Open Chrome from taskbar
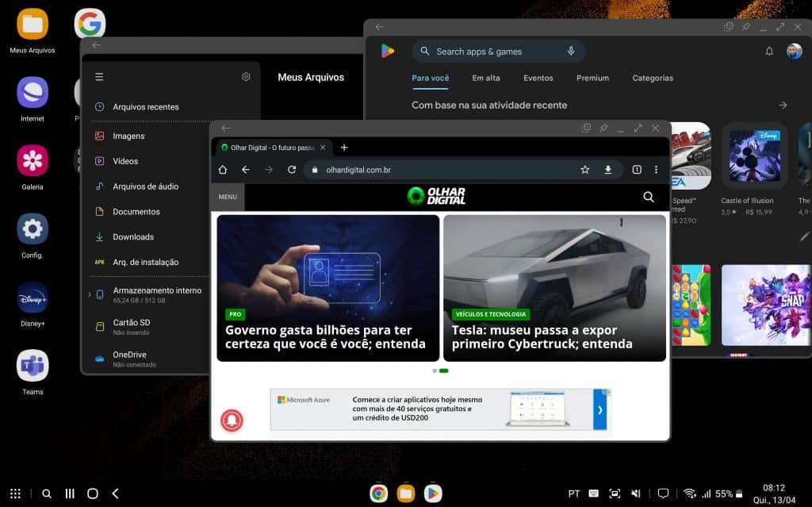This screenshot has height=507, width=812. [378, 494]
